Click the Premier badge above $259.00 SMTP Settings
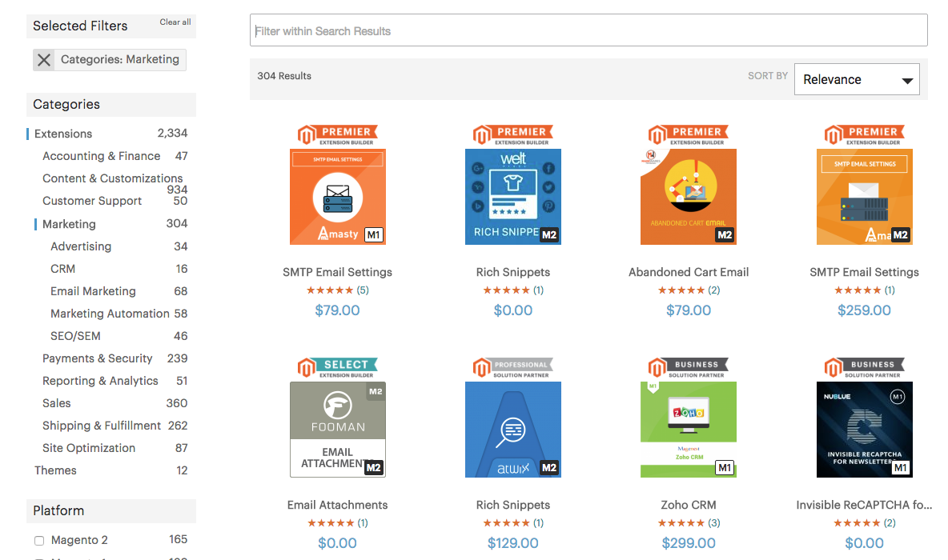This screenshot has width=948, height=560. [864, 135]
